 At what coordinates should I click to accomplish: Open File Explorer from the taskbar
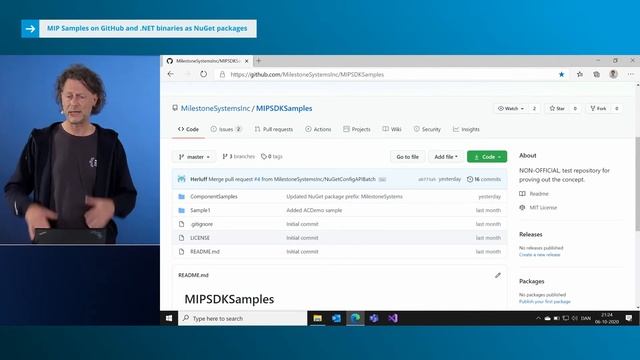click(317, 318)
